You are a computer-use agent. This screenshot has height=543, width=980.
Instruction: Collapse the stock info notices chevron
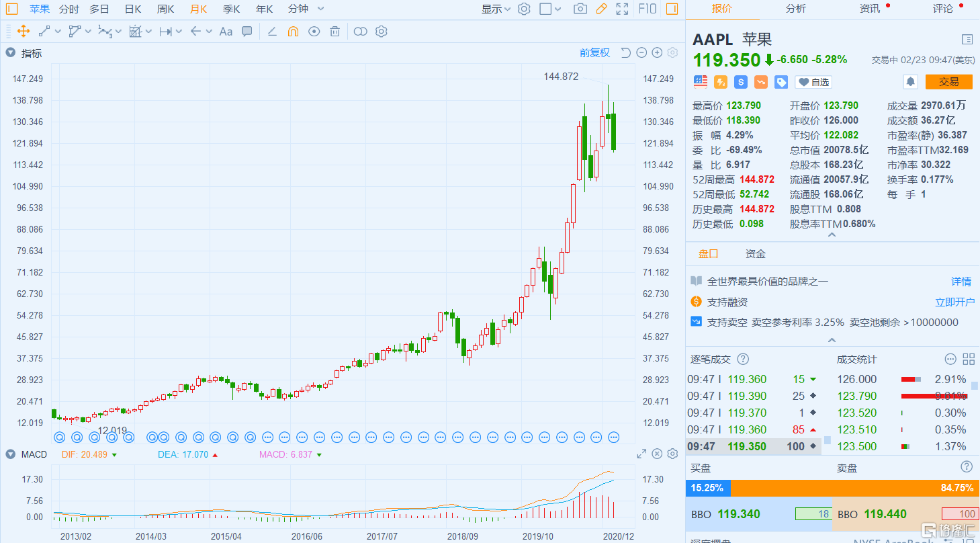pos(832,341)
